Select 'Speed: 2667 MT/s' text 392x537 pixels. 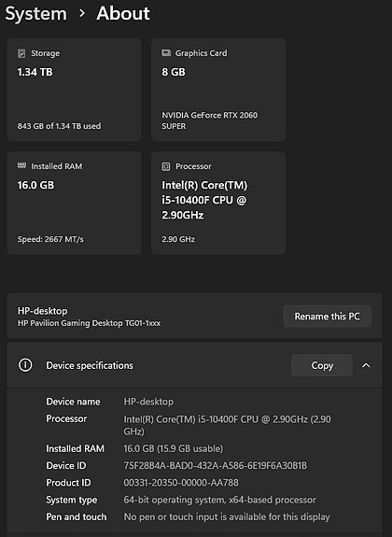(x=50, y=239)
